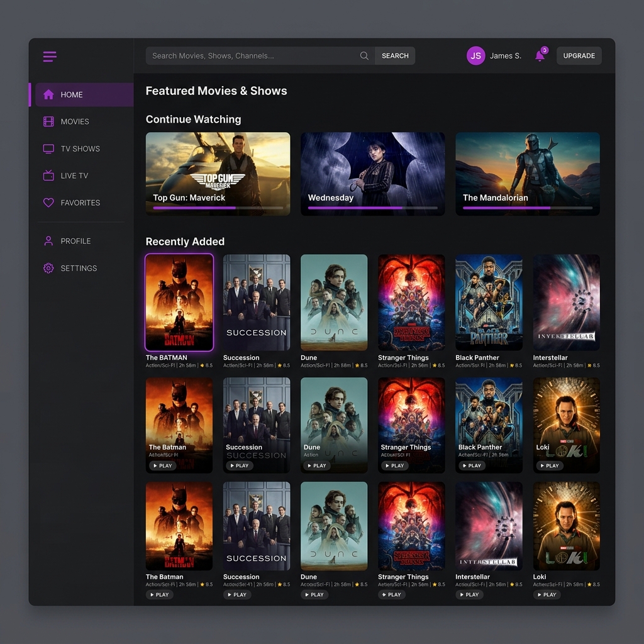Play Loki in bottom row
644x644 pixels.
tap(547, 595)
